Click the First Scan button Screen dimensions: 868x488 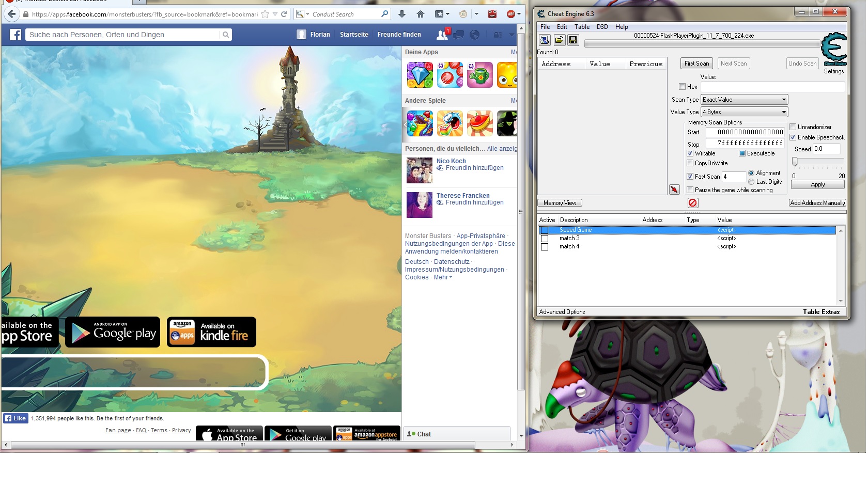(x=696, y=64)
